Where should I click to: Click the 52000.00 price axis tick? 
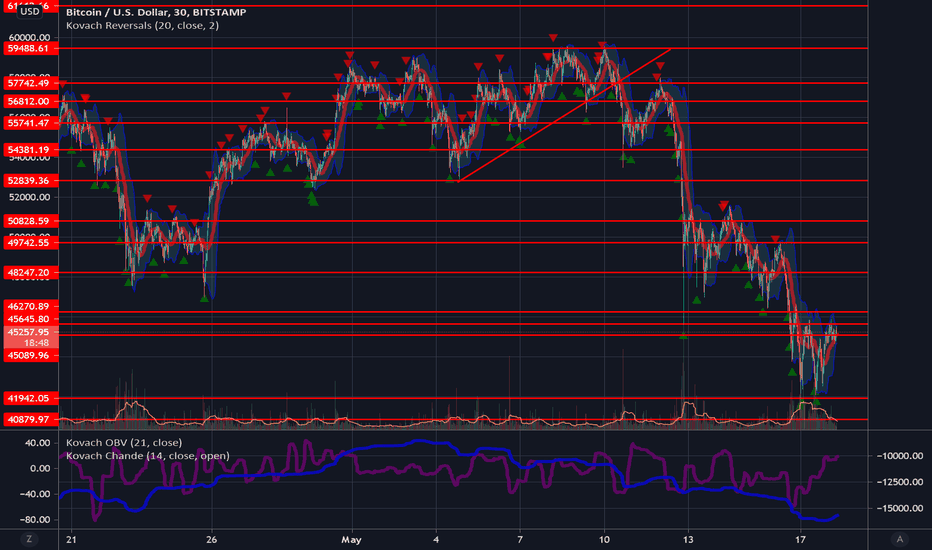coord(29,197)
